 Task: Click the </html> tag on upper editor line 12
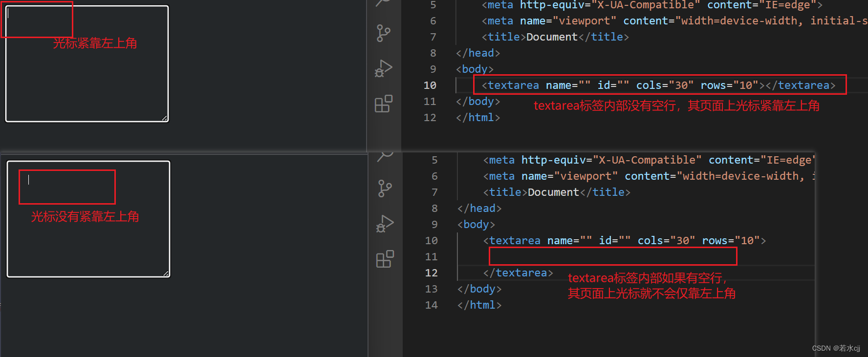(478, 117)
